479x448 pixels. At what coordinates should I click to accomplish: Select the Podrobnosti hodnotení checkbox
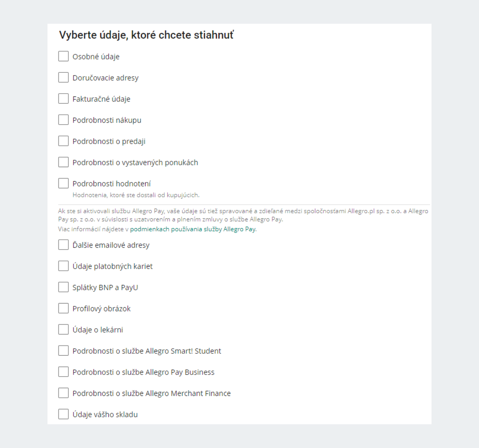63,183
